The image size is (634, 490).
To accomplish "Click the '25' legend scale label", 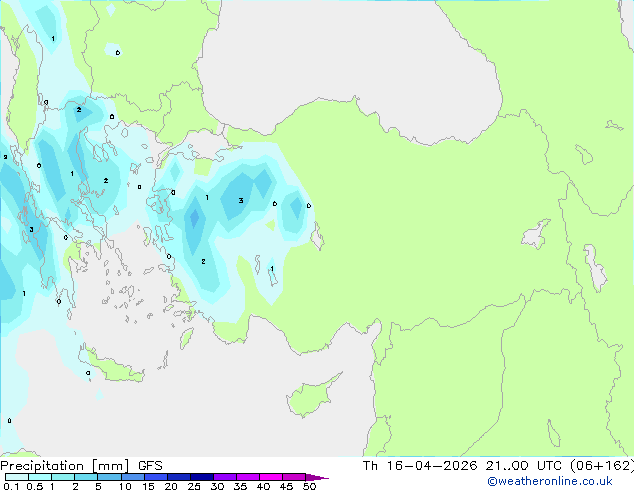I will pyautogui.click(x=194, y=486).
